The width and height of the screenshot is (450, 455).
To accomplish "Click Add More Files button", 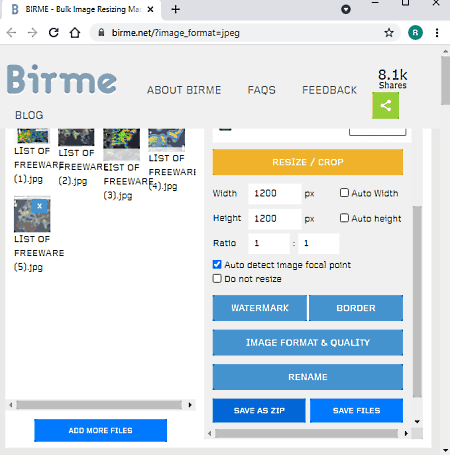I will (100, 430).
